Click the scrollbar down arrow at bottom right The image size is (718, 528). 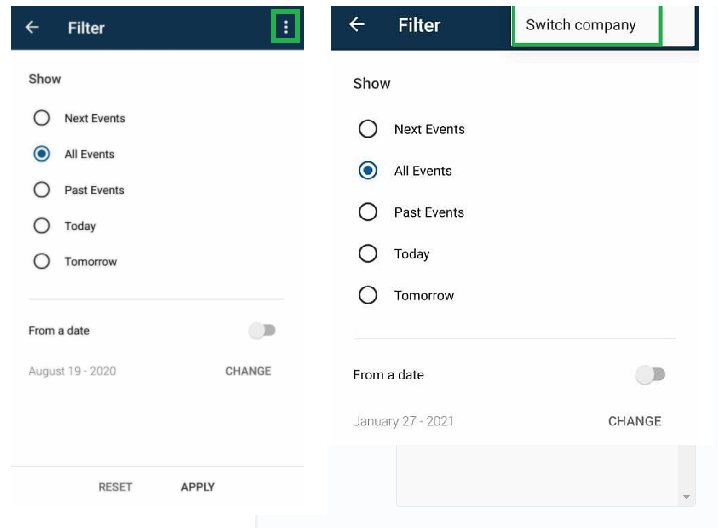point(686,497)
